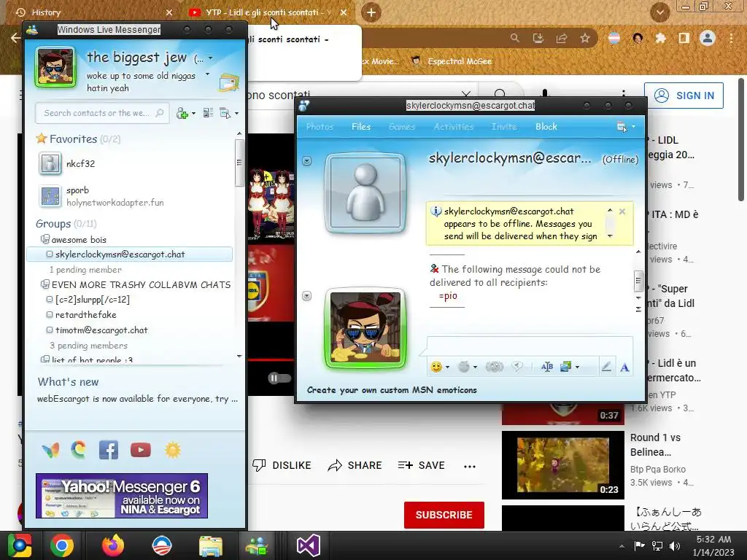
Task: Click the Facebook icon in Messenger
Action: click(x=109, y=450)
